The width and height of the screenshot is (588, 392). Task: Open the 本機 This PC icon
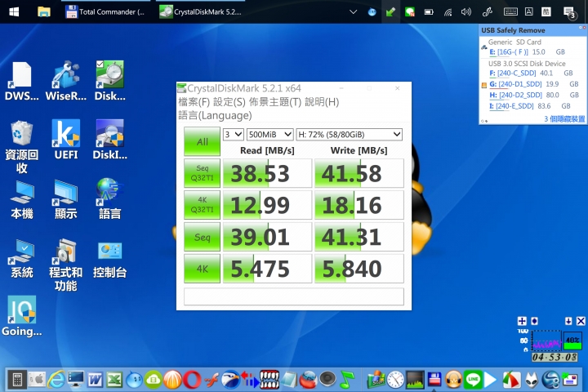[22, 199]
